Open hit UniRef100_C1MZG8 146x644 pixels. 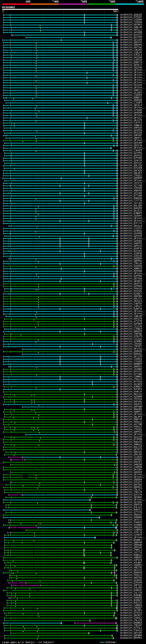pos(131,22)
